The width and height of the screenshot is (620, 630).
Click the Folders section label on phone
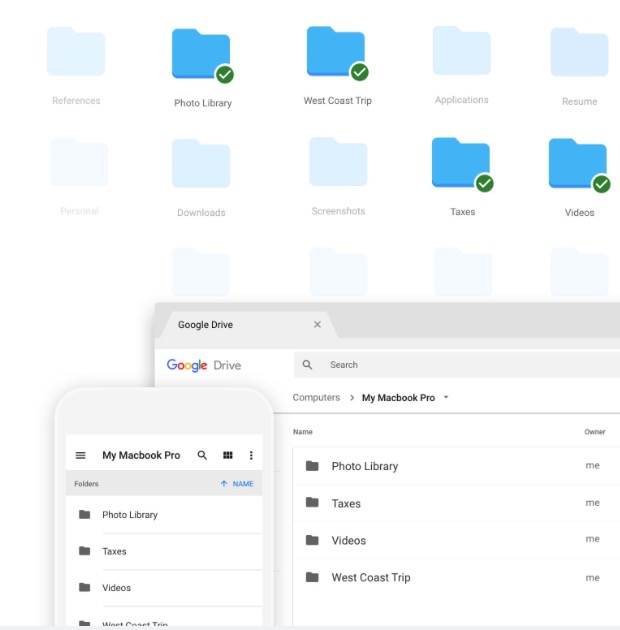point(86,484)
